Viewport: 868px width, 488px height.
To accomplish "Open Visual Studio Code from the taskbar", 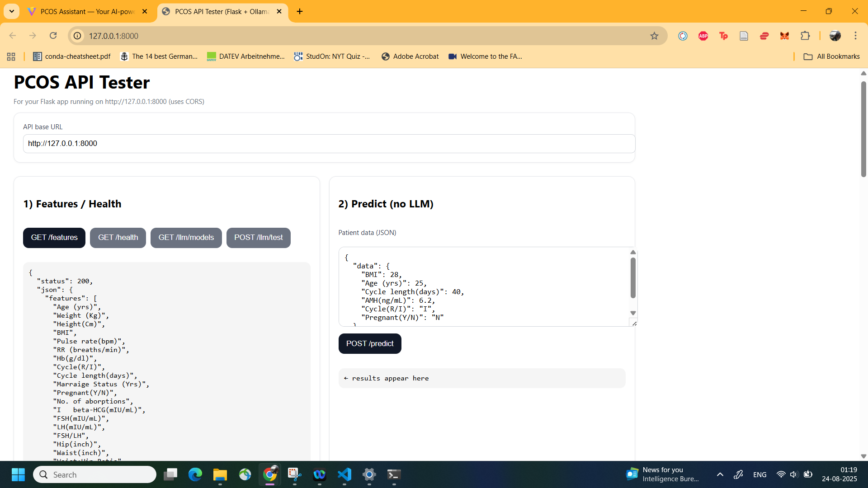I will click(x=344, y=474).
